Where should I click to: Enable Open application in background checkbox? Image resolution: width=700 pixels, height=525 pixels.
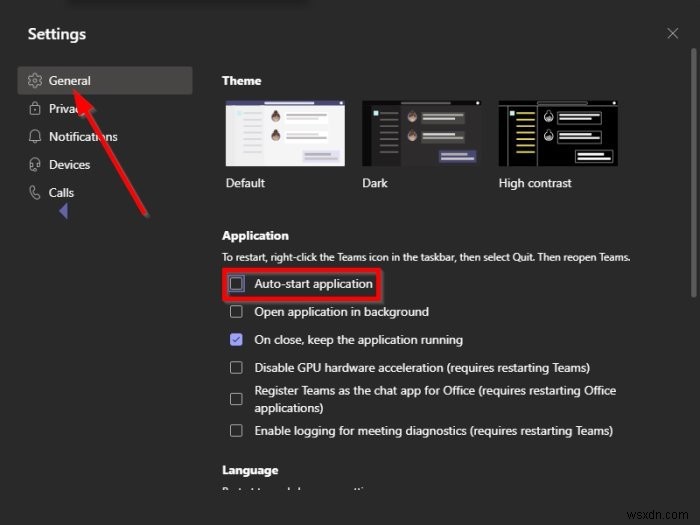[x=236, y=312]
